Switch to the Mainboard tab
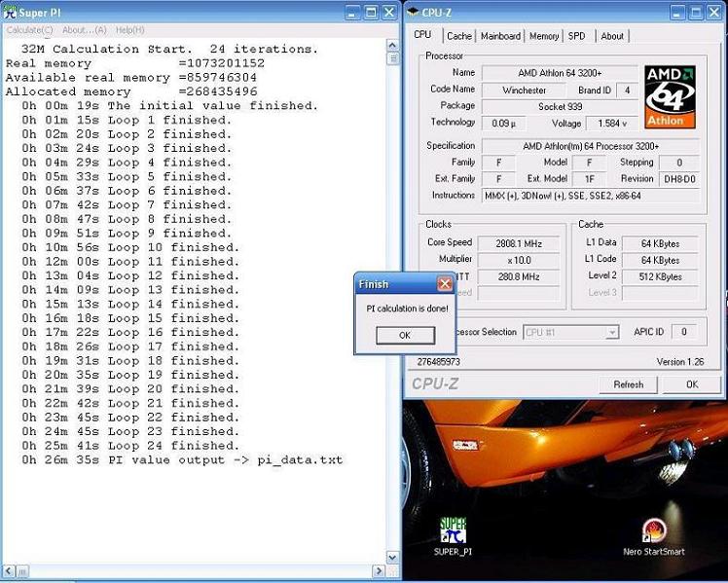728x583 pixels. tap(500, 36)
